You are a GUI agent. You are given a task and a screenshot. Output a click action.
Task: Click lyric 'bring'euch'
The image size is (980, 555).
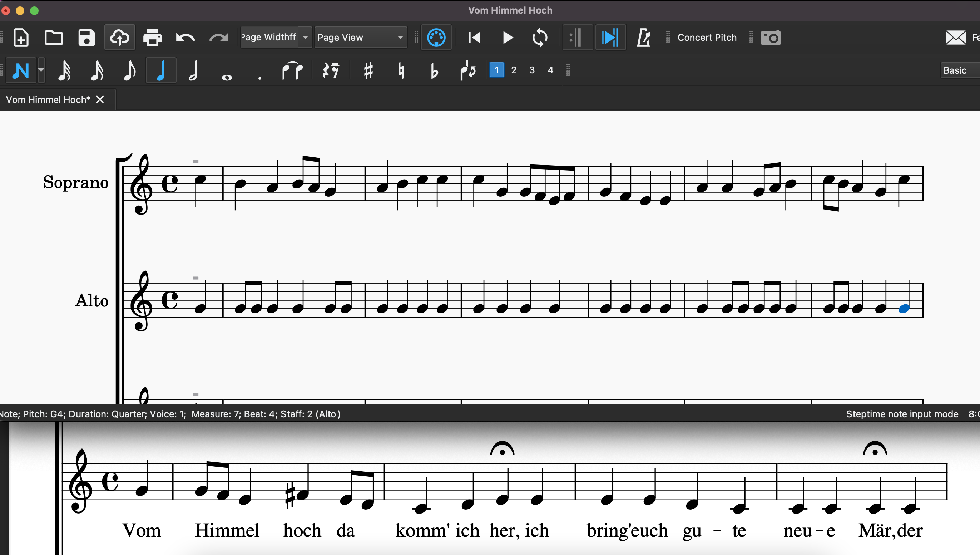[627, 531]
